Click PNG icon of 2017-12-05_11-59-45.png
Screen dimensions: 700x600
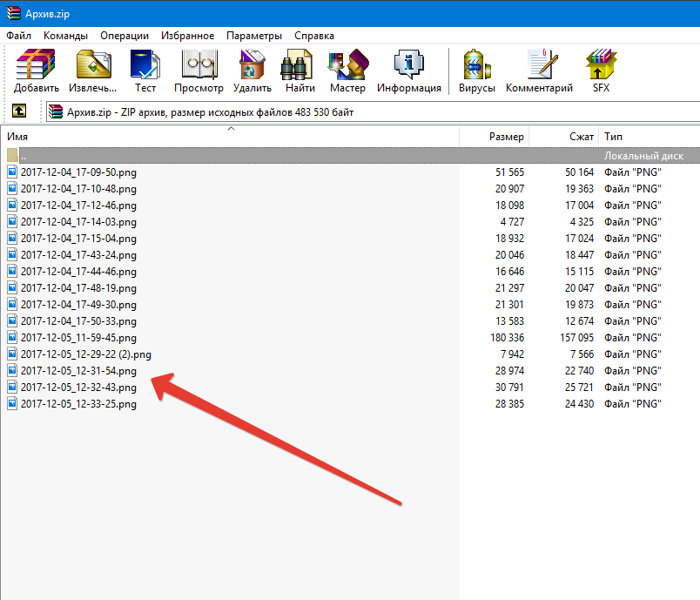tap(12, 338)
